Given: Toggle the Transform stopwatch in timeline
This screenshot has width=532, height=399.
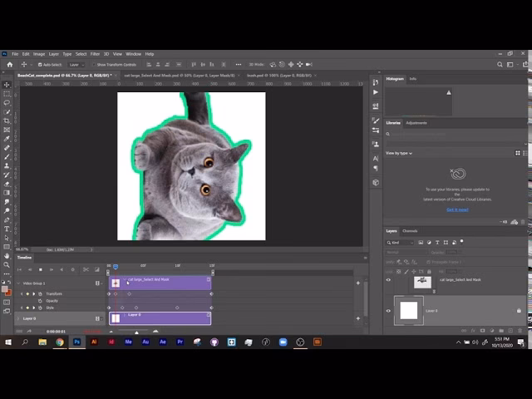Looking at the screenshot, I should 40,293.
